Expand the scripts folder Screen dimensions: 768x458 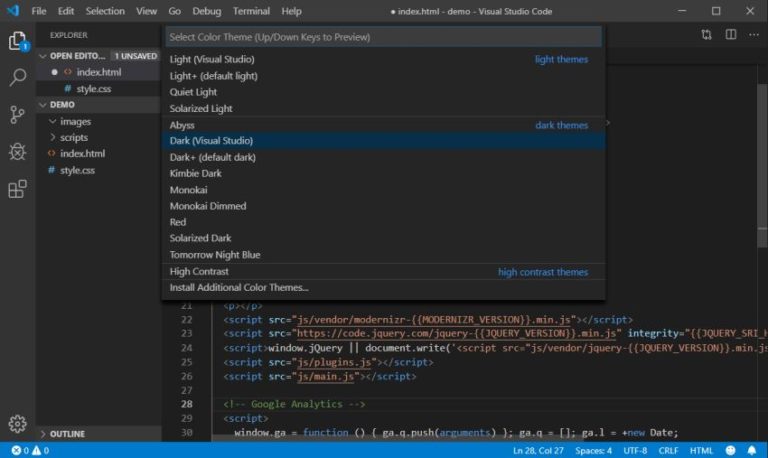(x=52, y=137)
